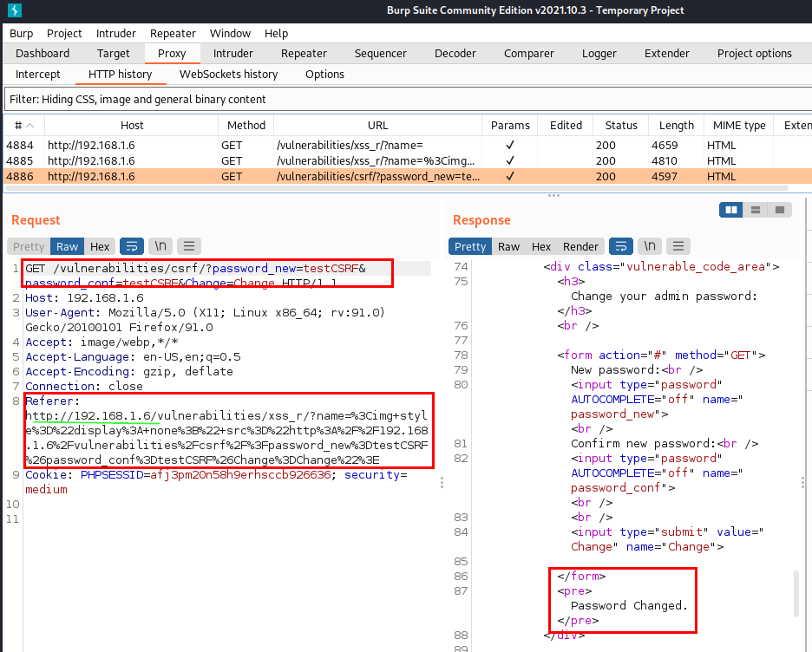
Task: Open the Request panel hamburger menu
Action: tap(189, 246)
